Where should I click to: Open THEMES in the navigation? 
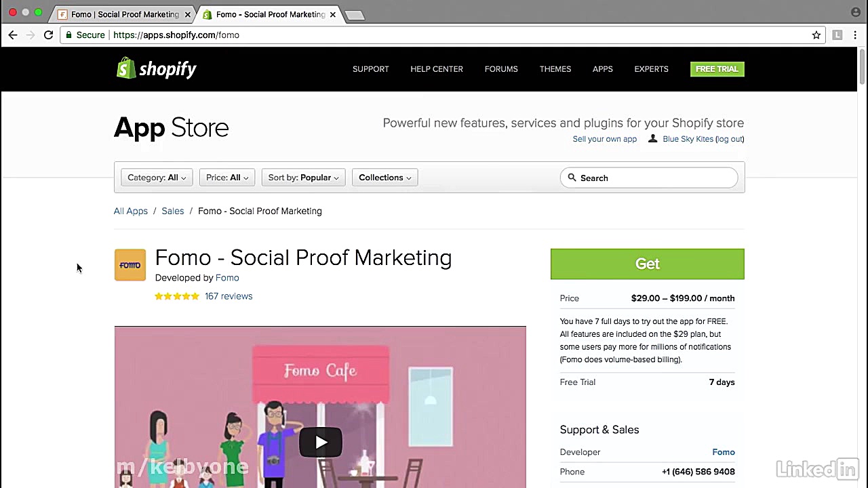tap(555, 69)
